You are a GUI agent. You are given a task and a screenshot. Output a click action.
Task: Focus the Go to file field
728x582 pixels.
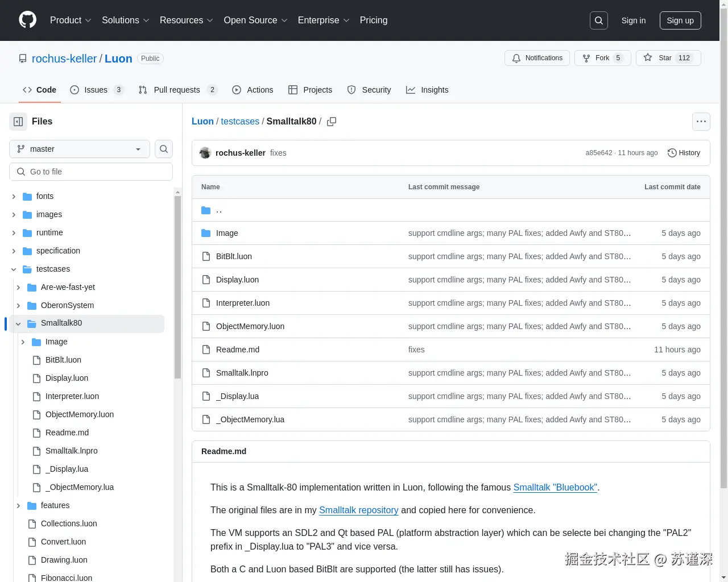(91, 171)
